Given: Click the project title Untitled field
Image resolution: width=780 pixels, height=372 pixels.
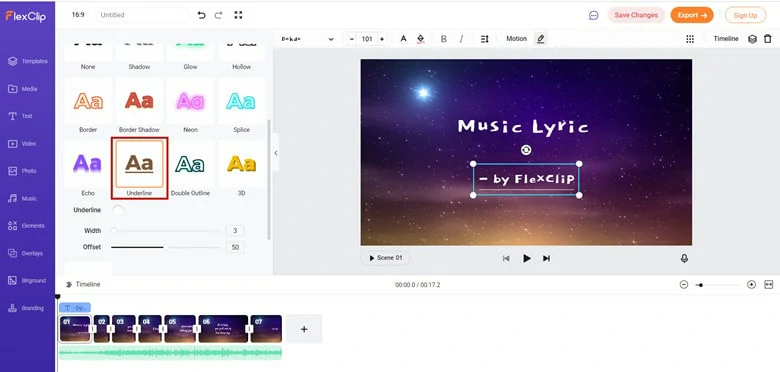Looking at the screenshot, I should point(142,15).
